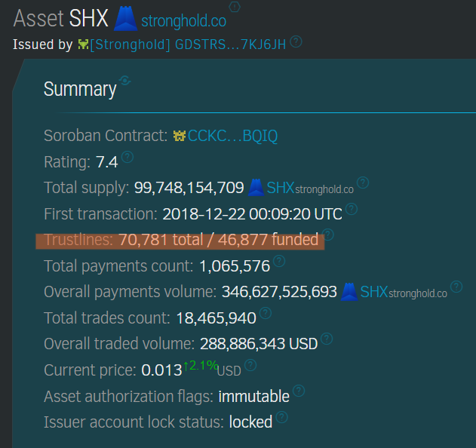Show help for Overall traded volume
Image resolution: width=476 pixels, height=448 pixels.
tap(327, 339)
